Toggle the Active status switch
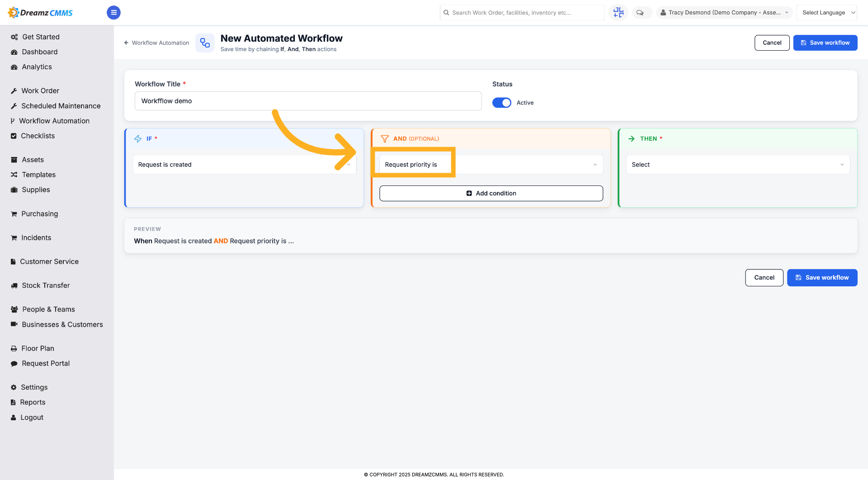The width and height of the screenshot is (868, 480). 502,103
